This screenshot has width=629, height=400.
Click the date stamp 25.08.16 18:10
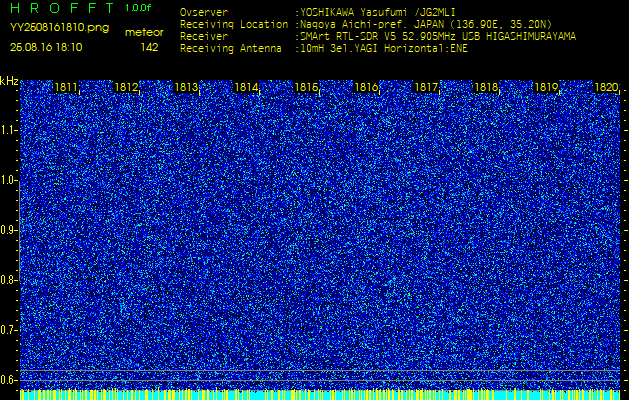[x=46, y=47]
